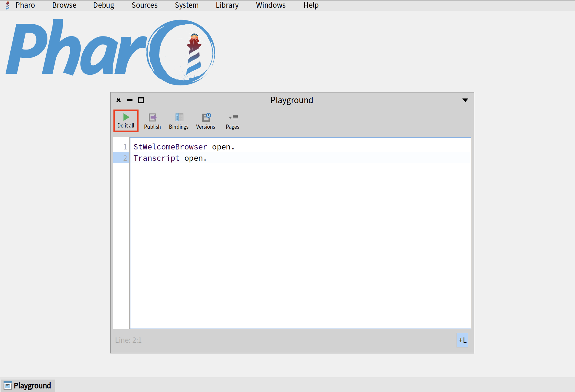Open the Browse menu
The height and width of the screenshot is (392, 575).
pyautogui.click(x=64, y=5)
